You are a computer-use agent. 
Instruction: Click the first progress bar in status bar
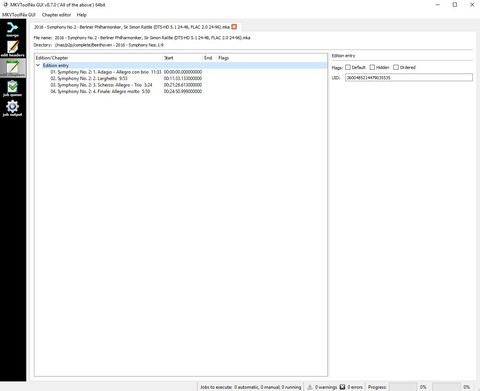coord(403,387)
